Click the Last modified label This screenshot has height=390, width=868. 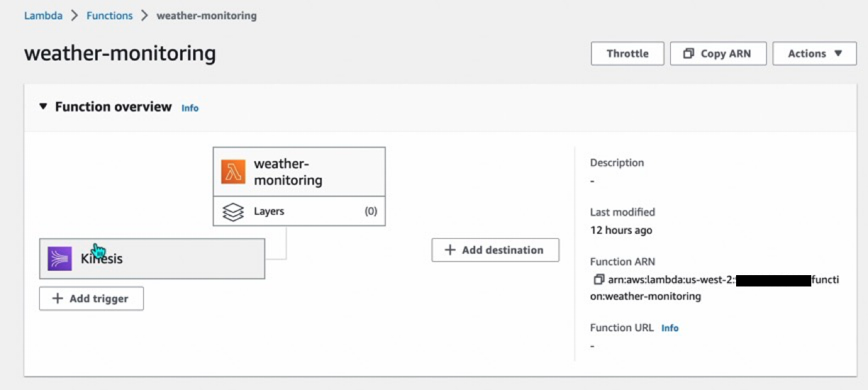tap(623, 212)
